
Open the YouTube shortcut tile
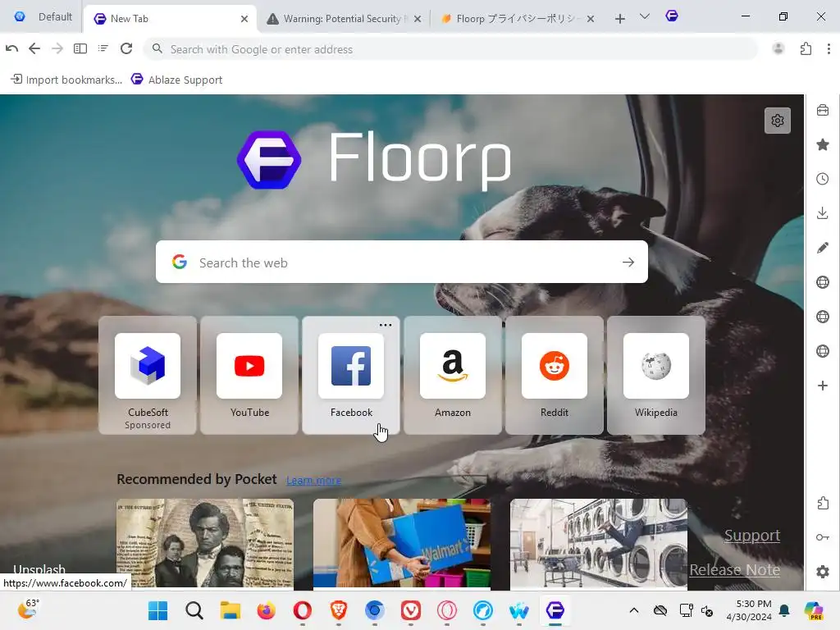tap(249, 375)
